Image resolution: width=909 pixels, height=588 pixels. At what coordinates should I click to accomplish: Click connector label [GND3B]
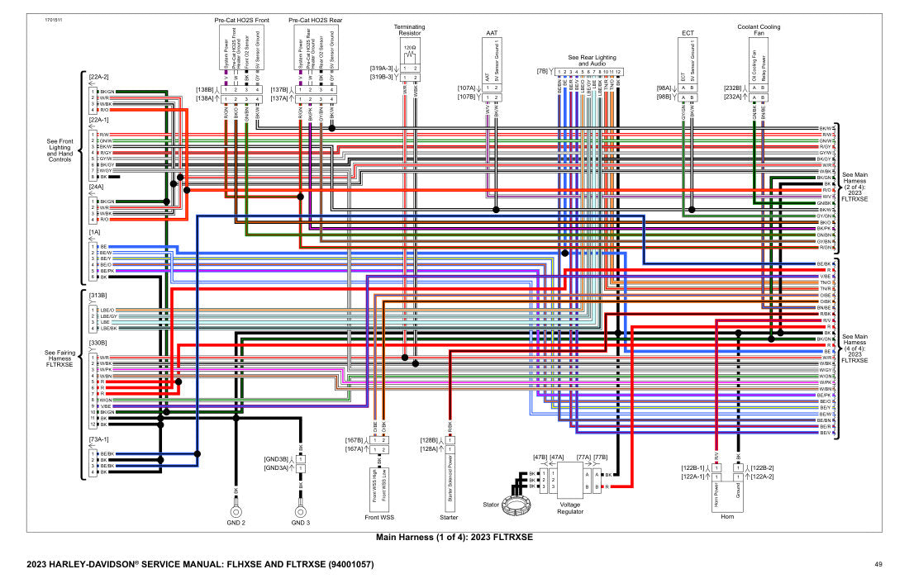point(276,459)
